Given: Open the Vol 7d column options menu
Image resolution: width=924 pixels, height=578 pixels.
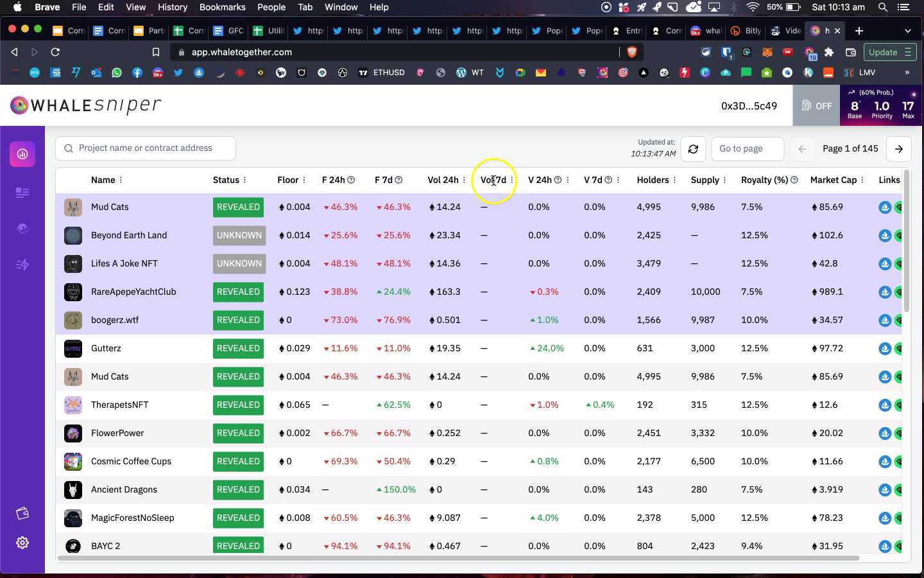Looking at the screenshot, I should click(511, 180).
